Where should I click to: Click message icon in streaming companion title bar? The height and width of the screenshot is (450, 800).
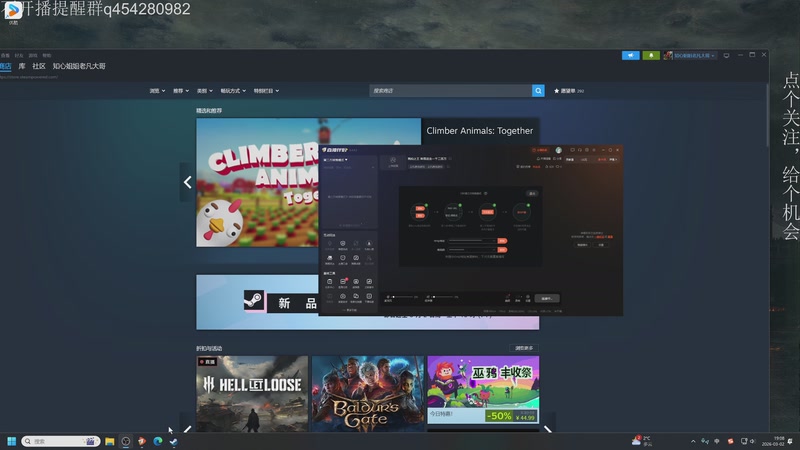pos(572,150)
